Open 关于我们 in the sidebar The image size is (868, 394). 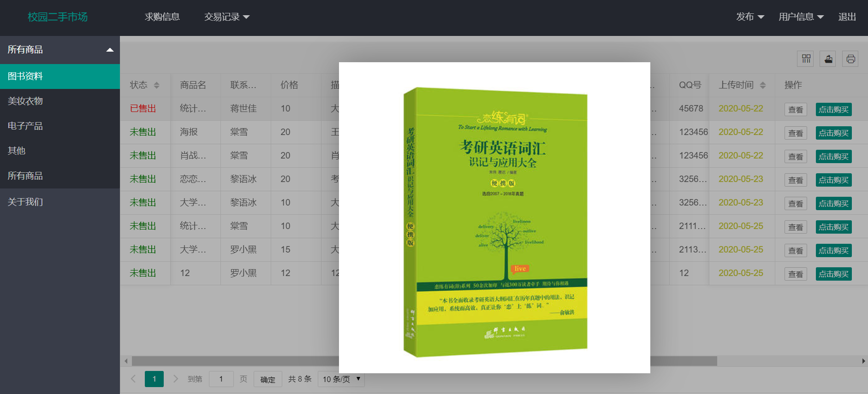pos(60,202)
